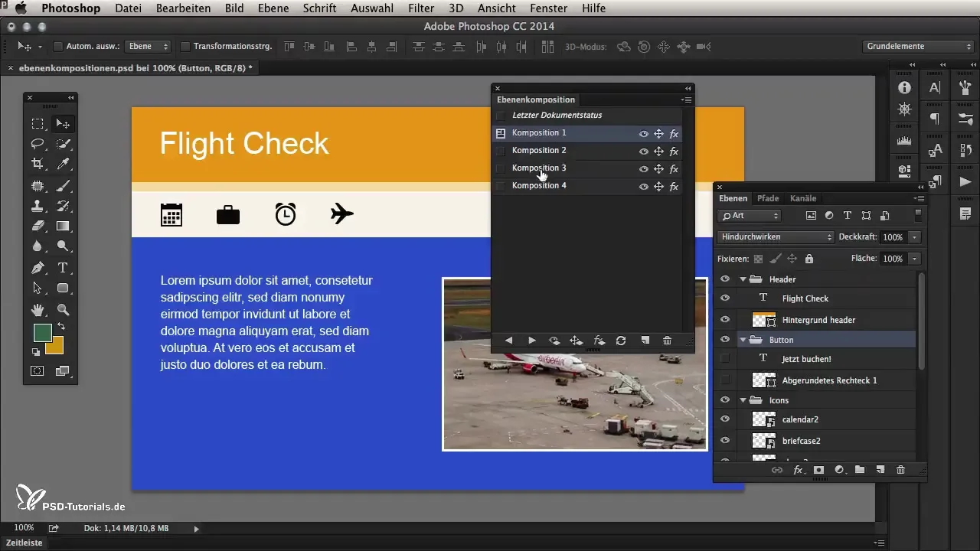Image resolution: width=980 pixels, height=551 pixels.
Task: Click swap foreground and background colors arrow
Action: coord(61,327)
